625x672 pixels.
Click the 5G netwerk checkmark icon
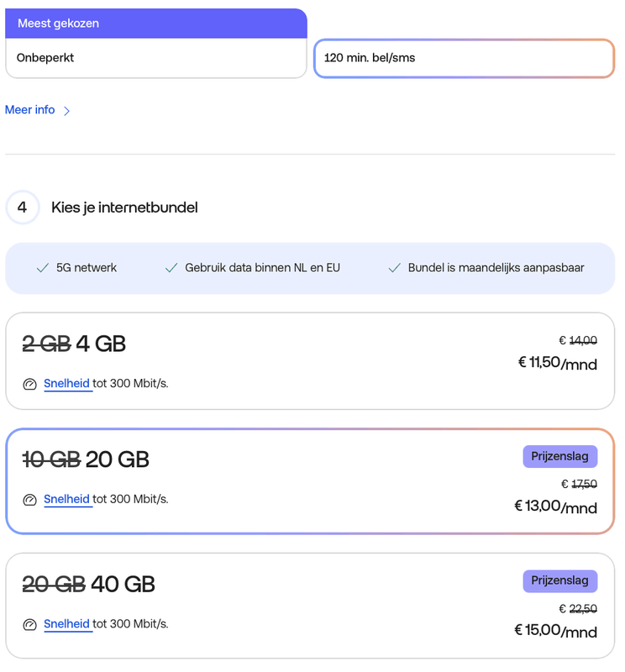(x=43, y=268)
